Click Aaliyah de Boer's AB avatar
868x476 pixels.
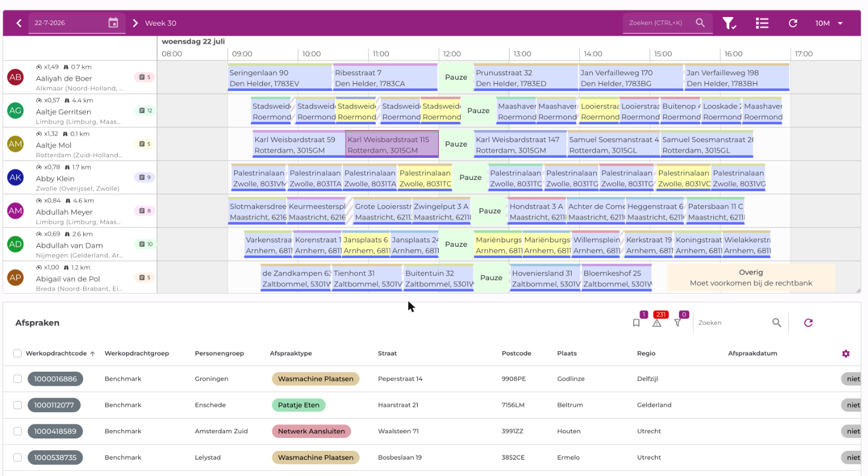click(16, 77)
